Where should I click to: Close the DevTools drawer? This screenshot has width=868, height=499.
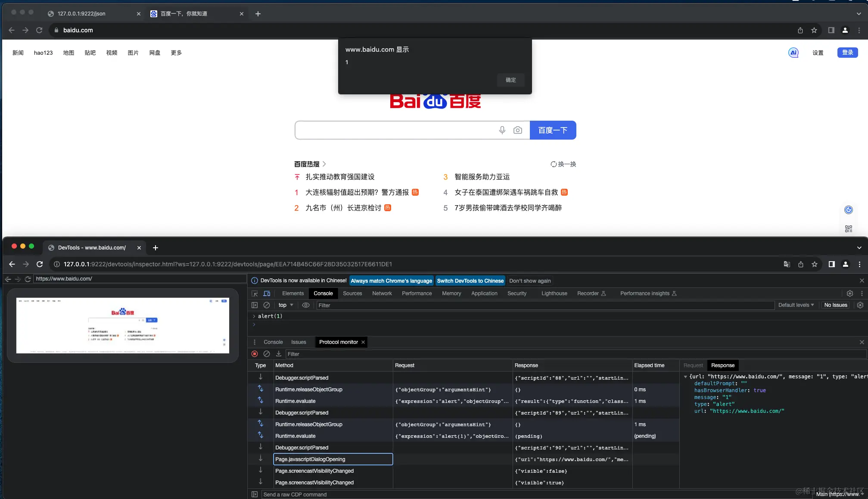(862, 342)
